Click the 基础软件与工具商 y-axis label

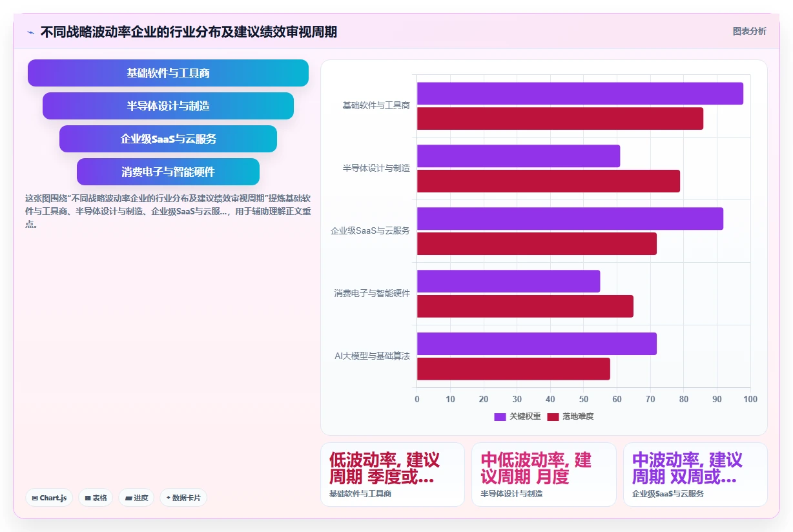pyautogui.click(x=376, y=106)
